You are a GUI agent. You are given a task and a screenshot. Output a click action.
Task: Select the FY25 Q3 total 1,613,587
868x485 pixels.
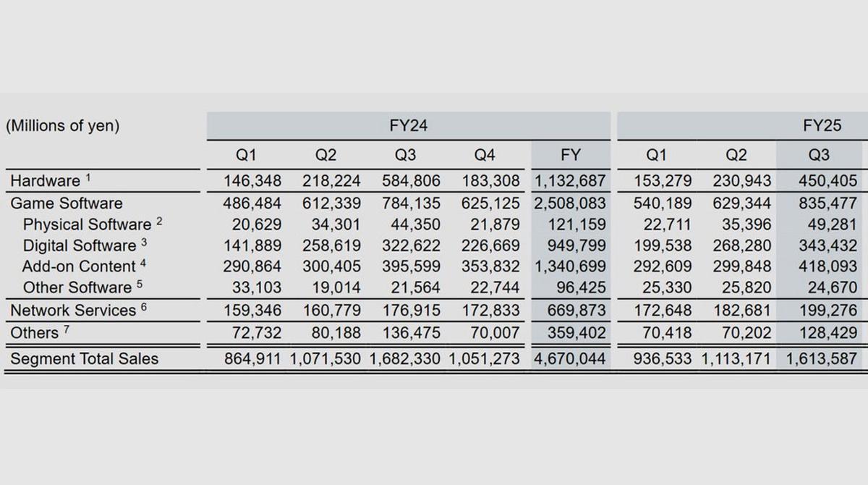click(x=822, y=358)
